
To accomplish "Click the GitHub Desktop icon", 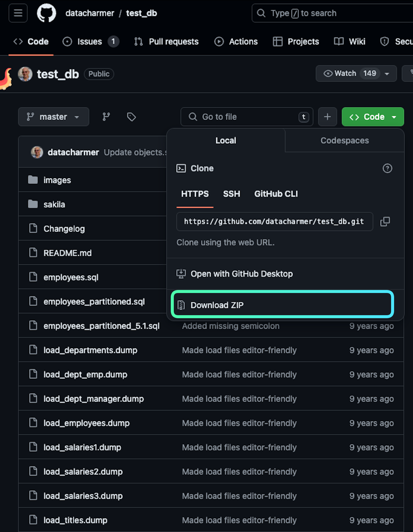I will click(181, 274).
